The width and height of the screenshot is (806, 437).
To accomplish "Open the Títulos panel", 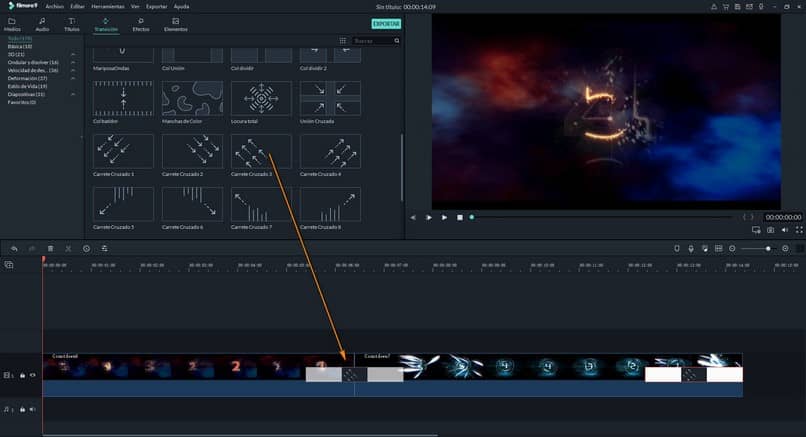I will pos(71,24).
